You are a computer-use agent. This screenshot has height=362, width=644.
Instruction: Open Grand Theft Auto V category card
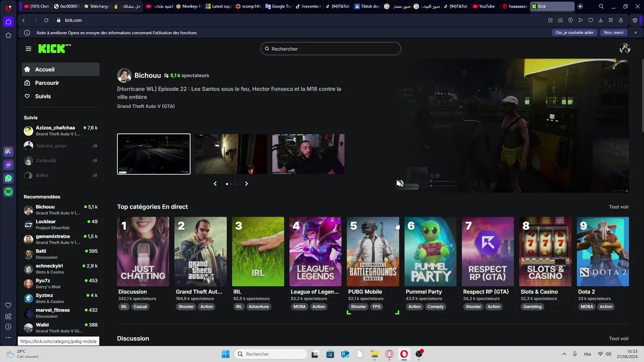(x=200, y=251)
